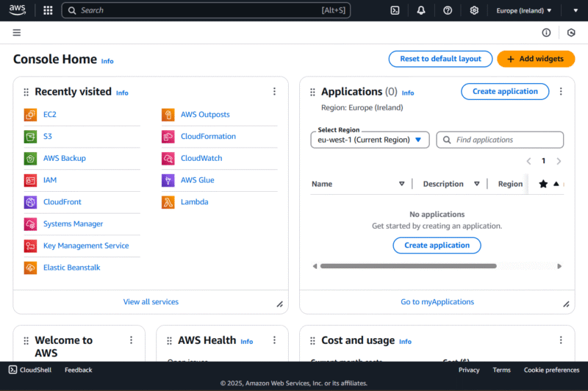This screenshot has height=391, width=588.
Task: Open the info panel circle icon
Action: 546,32
